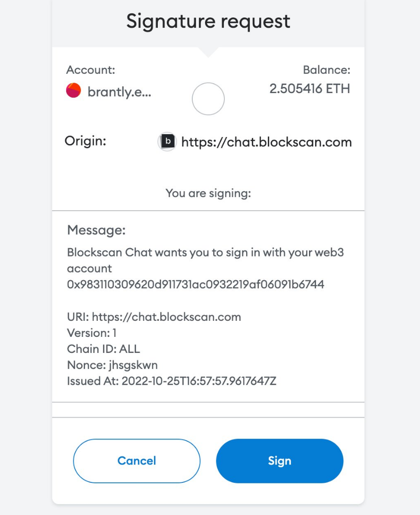
Task: Click the 'Origin:' label
Action: coord(85,141)
